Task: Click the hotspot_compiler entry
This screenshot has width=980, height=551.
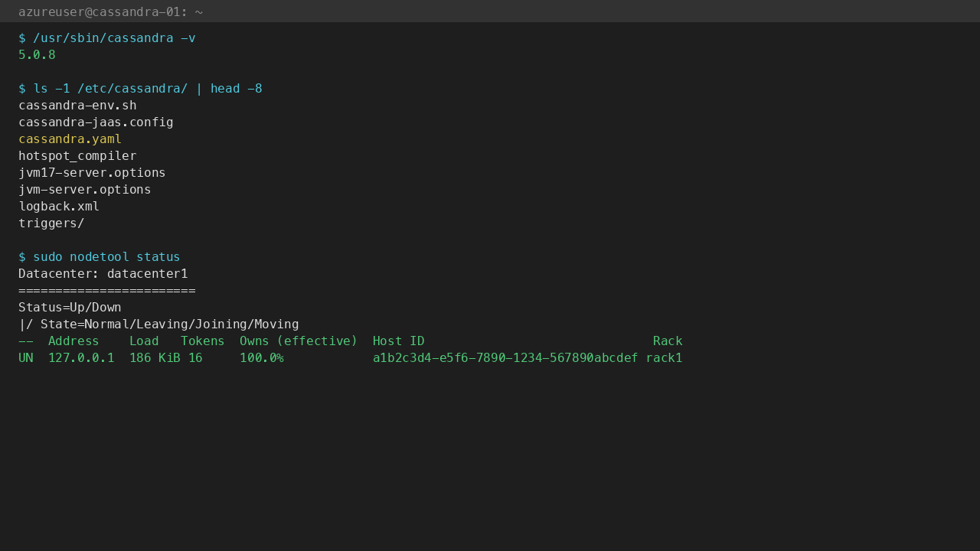Action: (77, 156)
